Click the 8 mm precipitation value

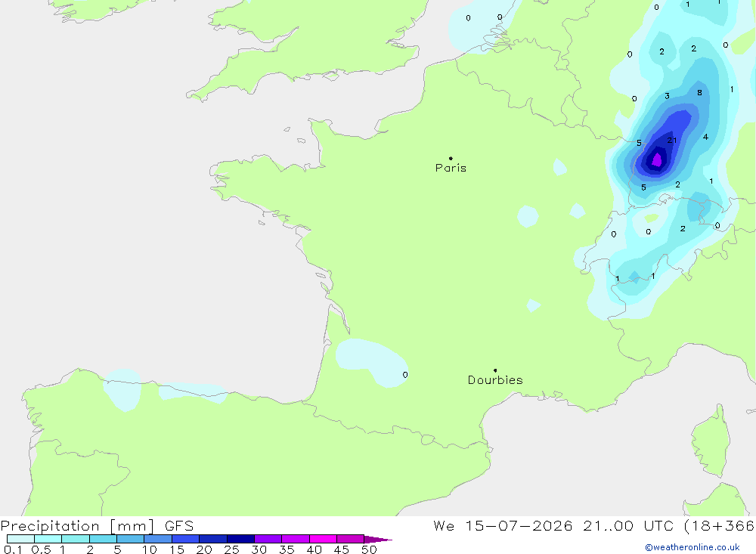click(x=699, y=92)
